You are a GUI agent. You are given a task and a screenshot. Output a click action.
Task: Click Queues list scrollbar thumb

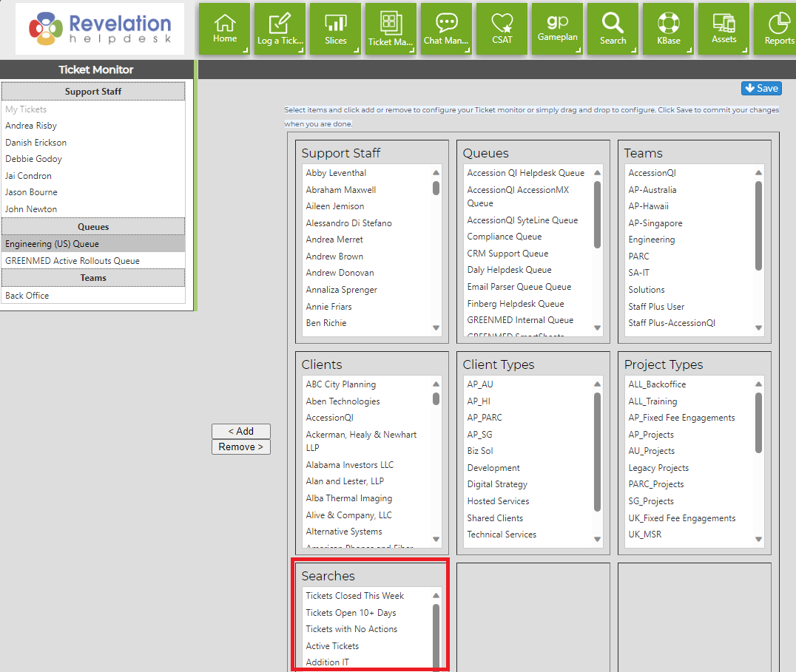point(597,214)
